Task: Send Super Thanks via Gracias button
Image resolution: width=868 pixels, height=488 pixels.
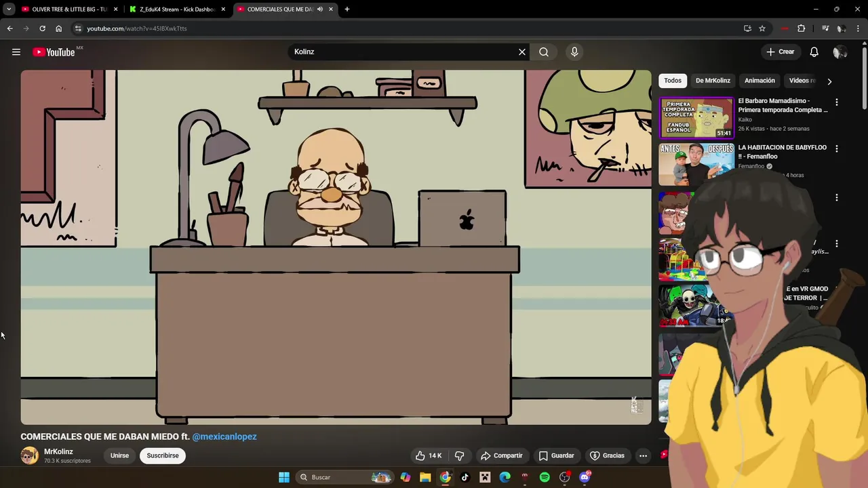Action: (x=607, y=455)
